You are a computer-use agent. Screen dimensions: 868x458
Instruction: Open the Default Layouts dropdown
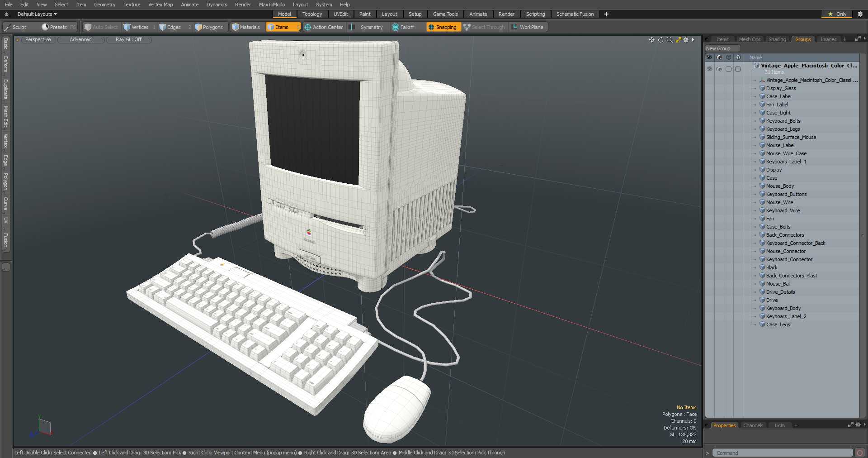tap(37, 14)
